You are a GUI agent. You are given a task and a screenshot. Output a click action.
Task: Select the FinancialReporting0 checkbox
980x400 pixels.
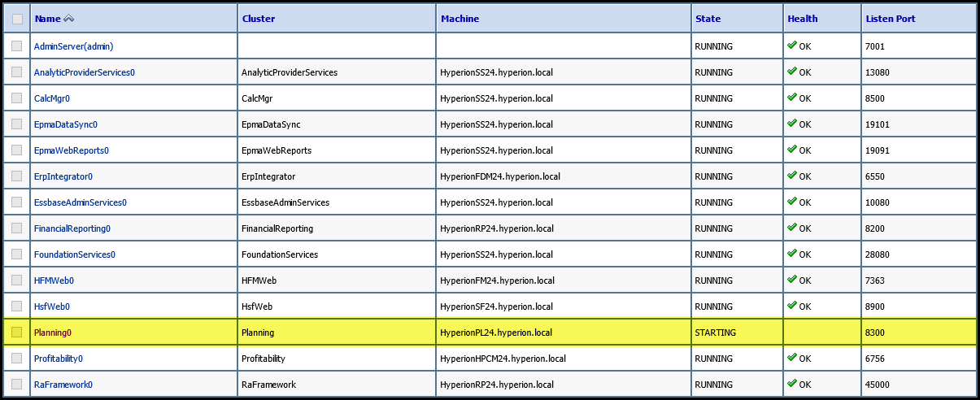[x=17, y=228]
